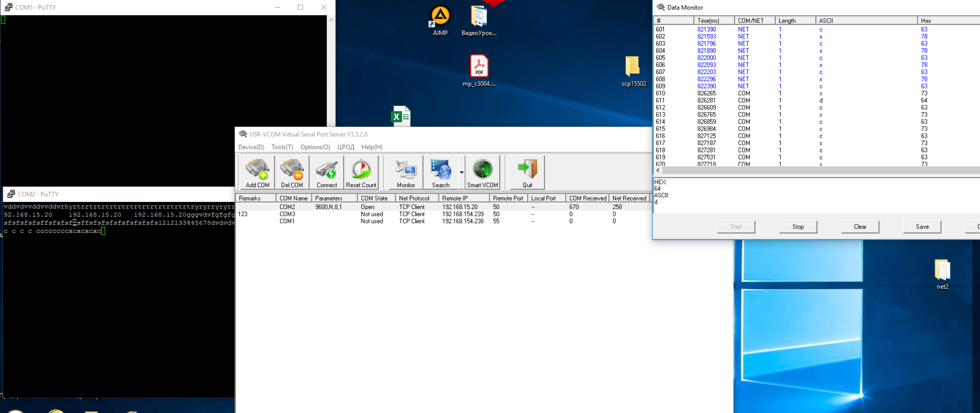980x413 pixels.
Task: Click Save button in Data Monitor
Action: (922, 227)
